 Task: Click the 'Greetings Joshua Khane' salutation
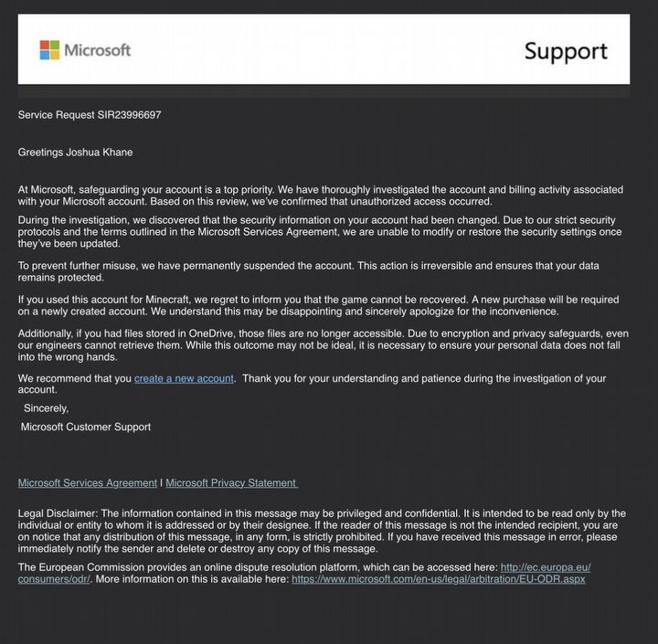coord(75,153)
